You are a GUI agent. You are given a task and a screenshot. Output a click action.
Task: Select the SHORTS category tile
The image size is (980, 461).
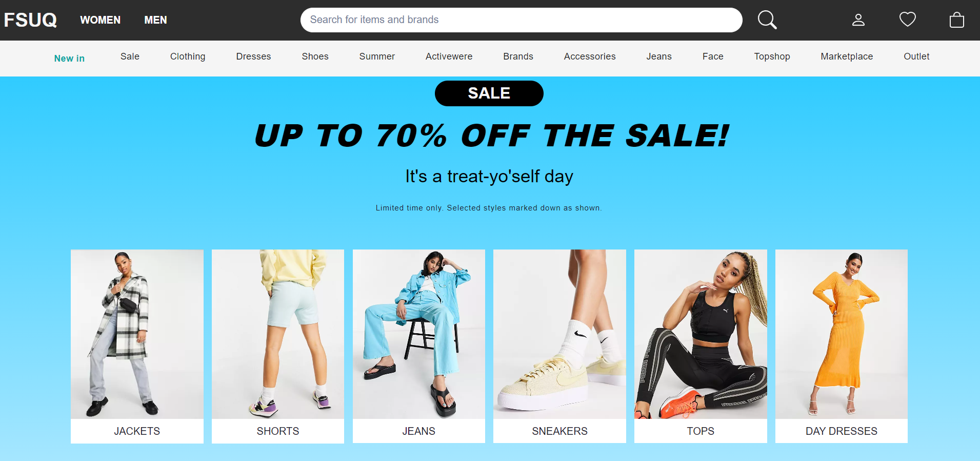click(278, 346)
